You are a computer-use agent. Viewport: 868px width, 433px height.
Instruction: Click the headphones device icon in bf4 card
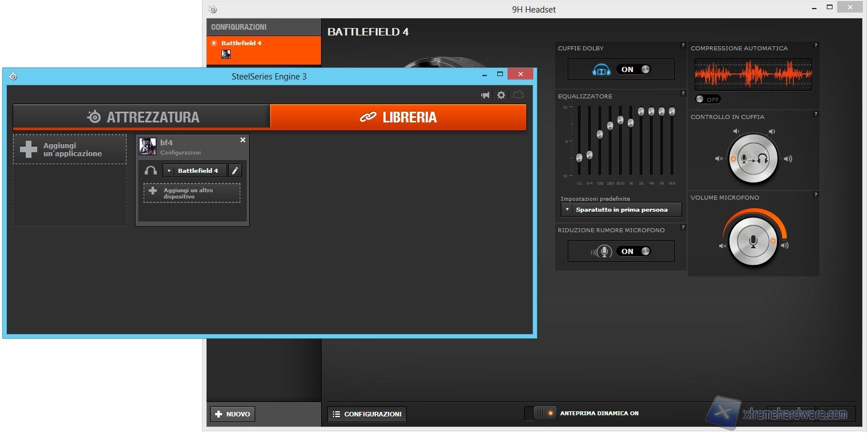coord(151,170)
